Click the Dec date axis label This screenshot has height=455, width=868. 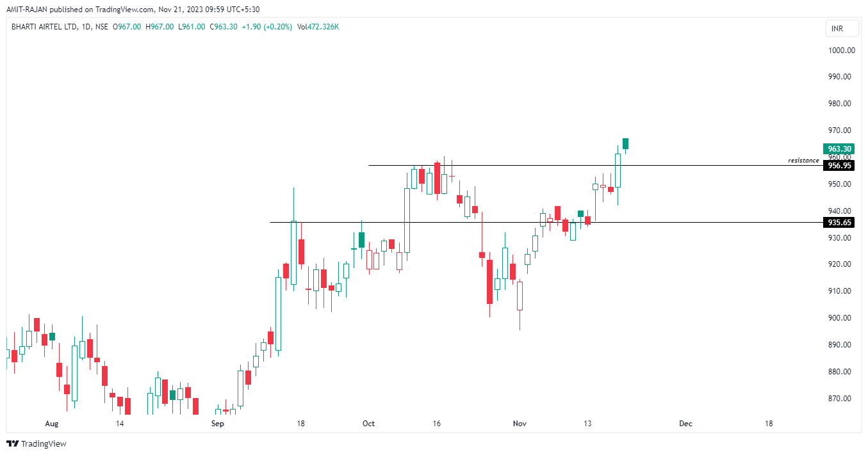pos(685,424)
